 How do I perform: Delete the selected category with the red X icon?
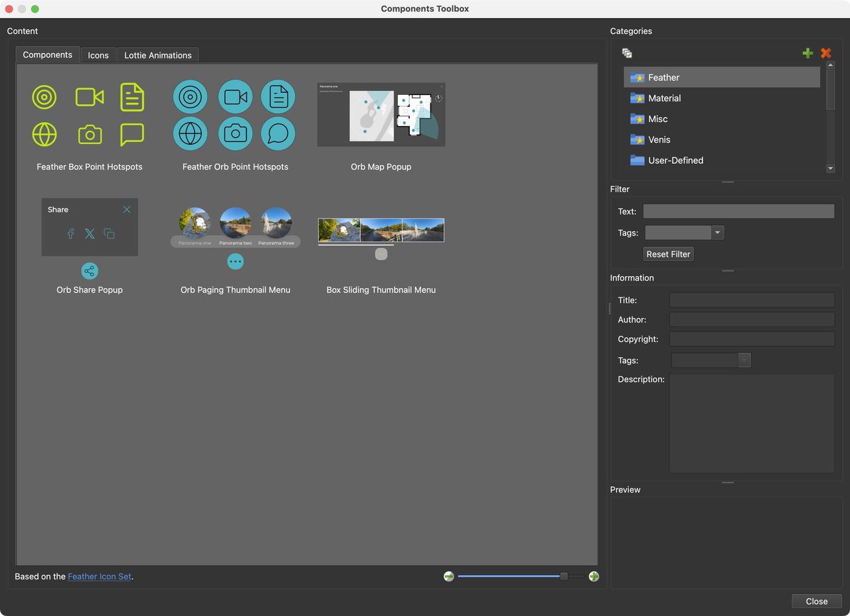tap(825, 52)
